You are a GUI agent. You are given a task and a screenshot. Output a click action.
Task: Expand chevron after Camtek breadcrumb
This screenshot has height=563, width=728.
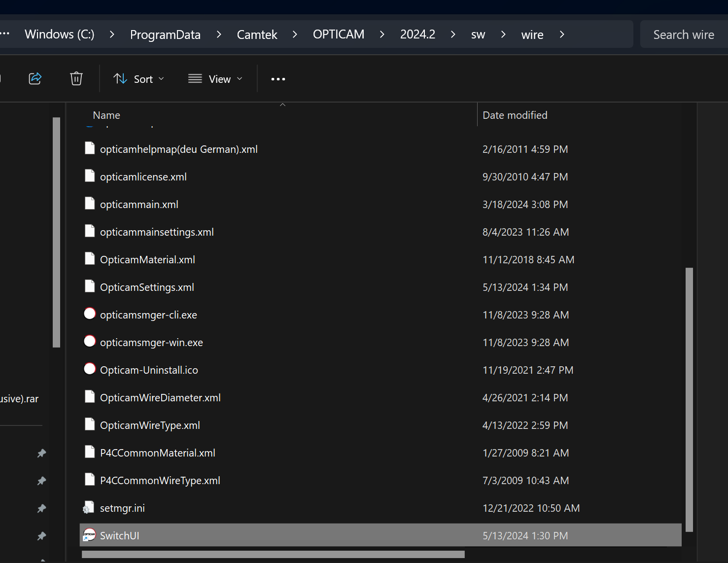[295, 34]
